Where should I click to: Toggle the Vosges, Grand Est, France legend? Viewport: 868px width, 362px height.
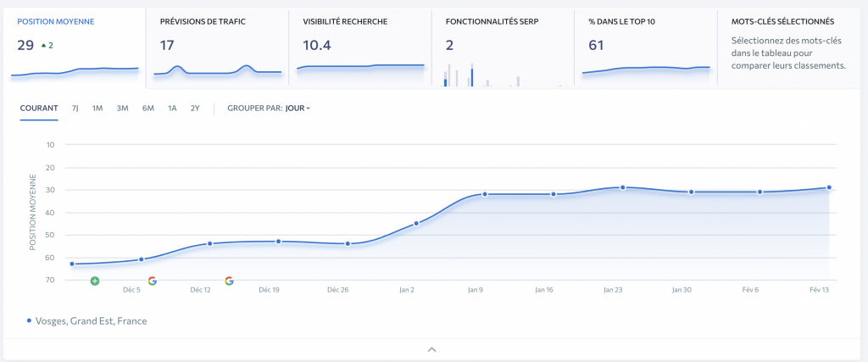pyautogui.click(x=87, y=321)
